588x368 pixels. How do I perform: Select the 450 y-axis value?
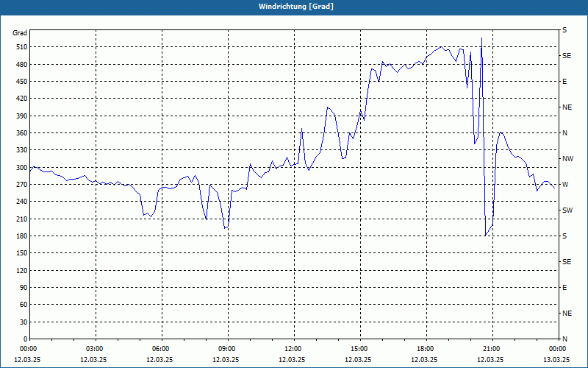pyautogui.click(x=23, y=82)
